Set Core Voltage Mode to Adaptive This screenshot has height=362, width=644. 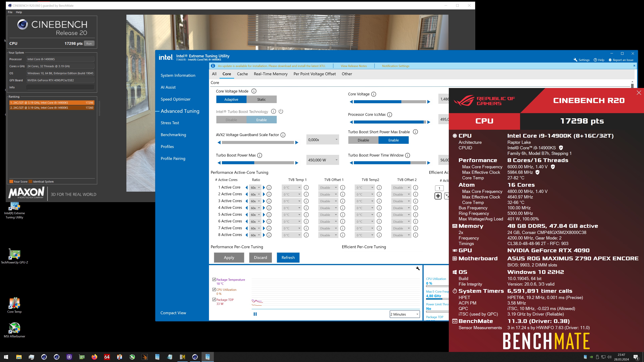tap(231, 99)
